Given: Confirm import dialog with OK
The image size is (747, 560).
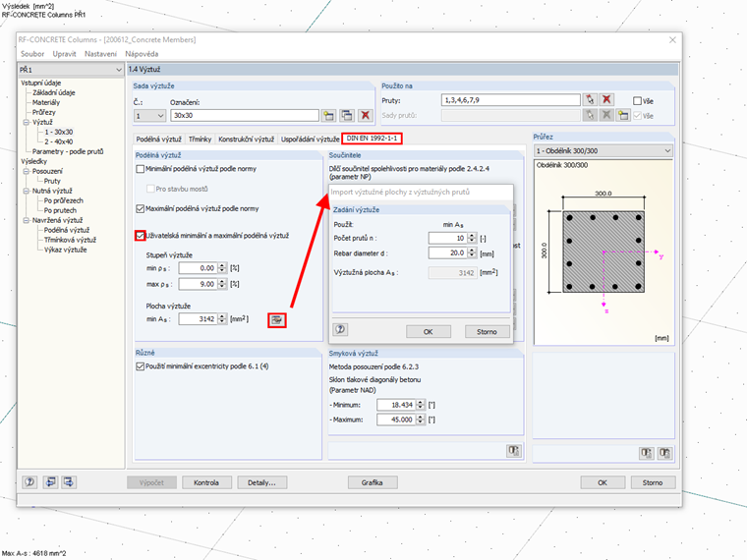Looking at the screenshot, I should tap(429, 331).
